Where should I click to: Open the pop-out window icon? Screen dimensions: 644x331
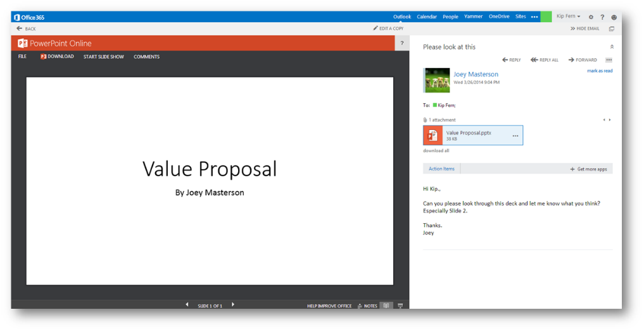click(x=612, y=29)
